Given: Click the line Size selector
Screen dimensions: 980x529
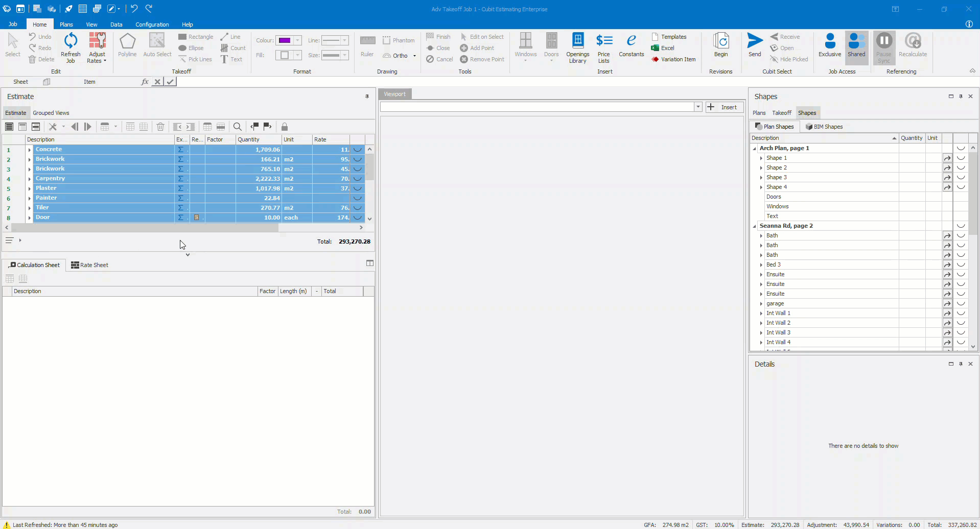Looking at the screenshot, I should click(x=335, y=55).
